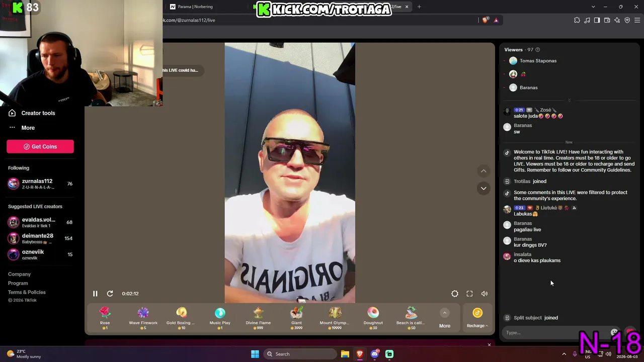The image size is (644, 362).
Task: Open File Explorer from the taskbar
Action: click(345, 354)
